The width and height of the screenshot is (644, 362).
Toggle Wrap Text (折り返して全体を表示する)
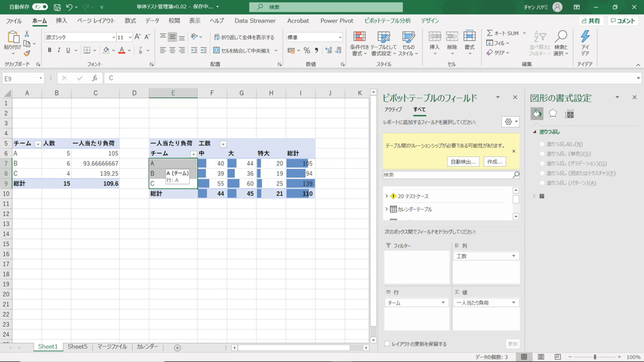(244, 37)
